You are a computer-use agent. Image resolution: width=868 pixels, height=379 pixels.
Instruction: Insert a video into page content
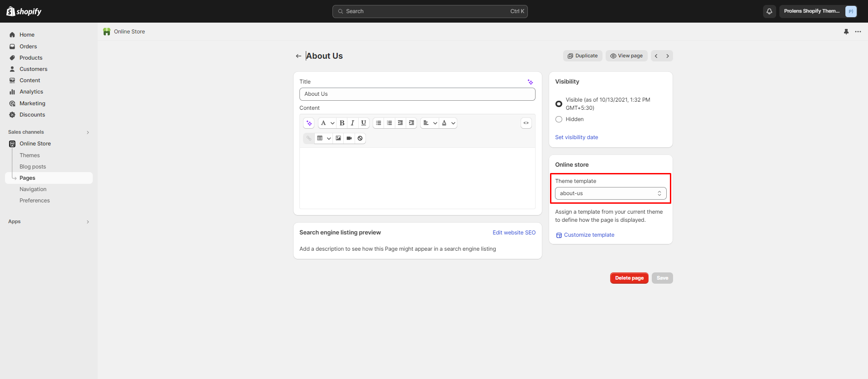(349, 138)
